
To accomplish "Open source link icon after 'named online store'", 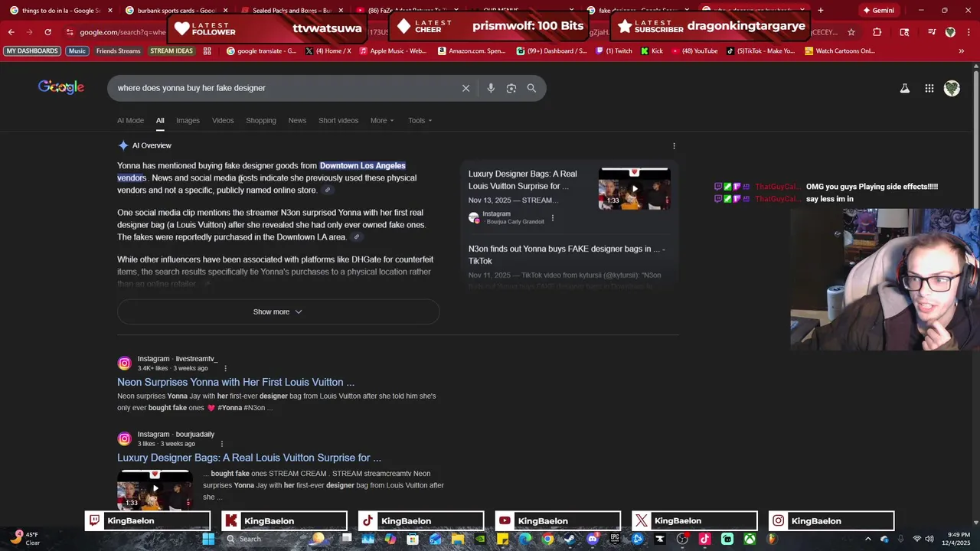I will (x=328, y=191).
